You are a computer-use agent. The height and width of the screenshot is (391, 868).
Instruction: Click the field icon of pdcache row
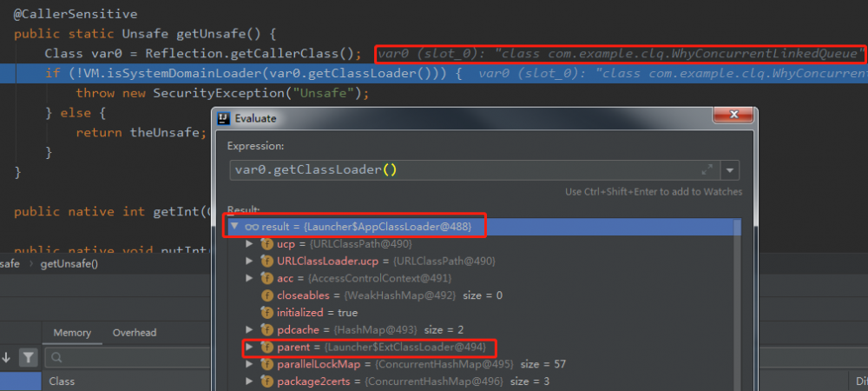click(267, 330)
